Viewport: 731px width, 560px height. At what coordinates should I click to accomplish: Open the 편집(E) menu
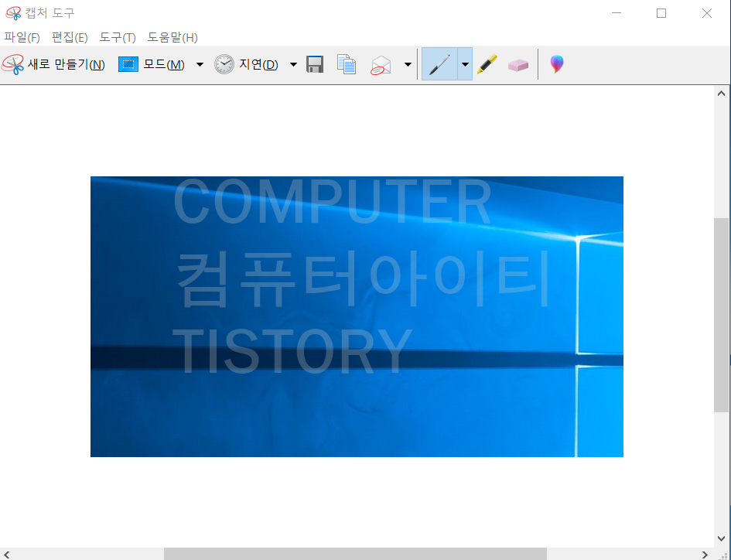click(x=70, y=37)
